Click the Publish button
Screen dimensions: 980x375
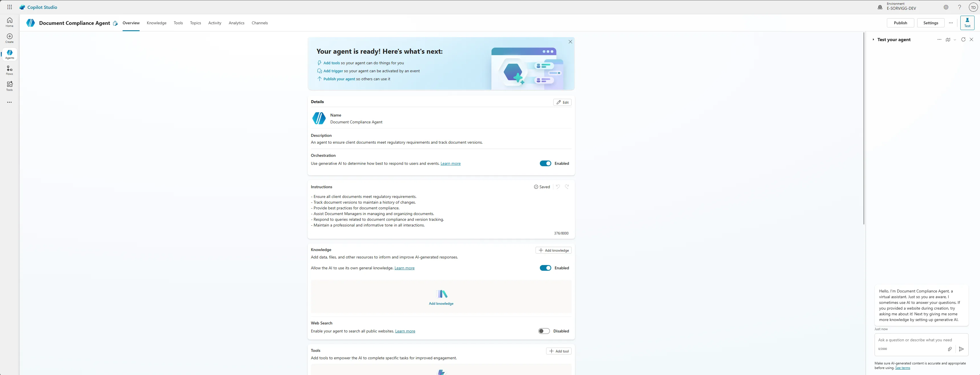[900, 23]
